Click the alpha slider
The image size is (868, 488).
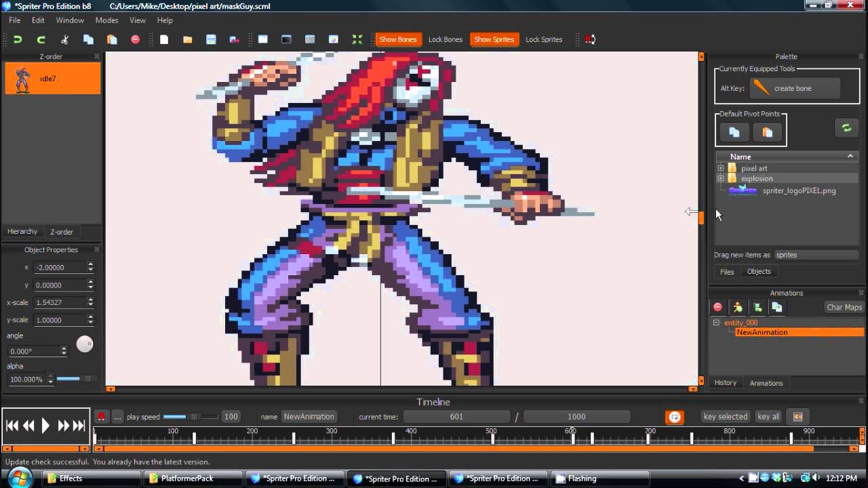75,379
